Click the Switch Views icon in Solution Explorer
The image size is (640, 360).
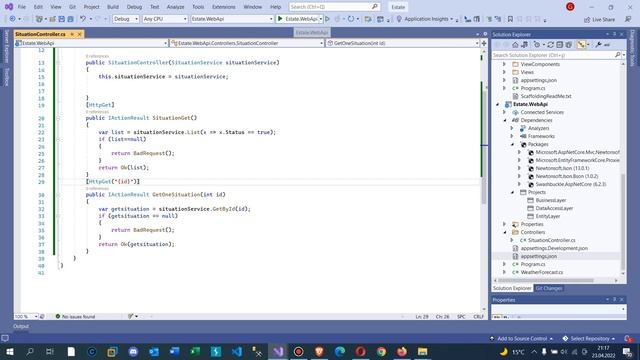click(524, 45)
